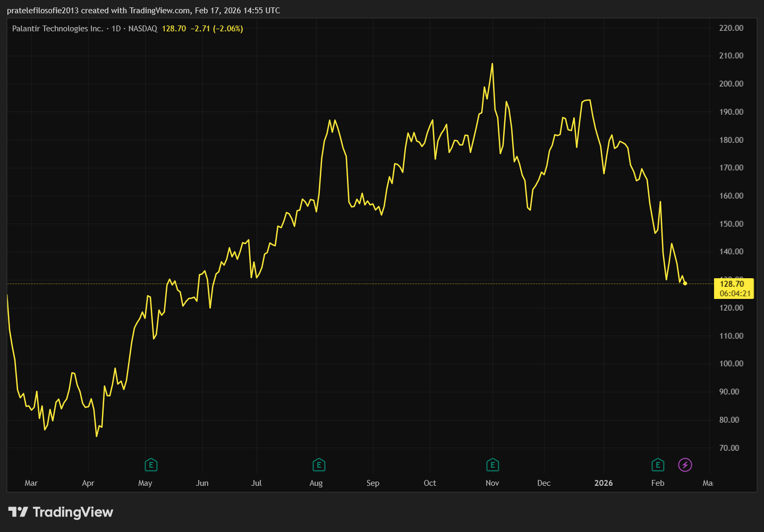
Task: Click the May label on the time axis
Action: click(145, 483)
